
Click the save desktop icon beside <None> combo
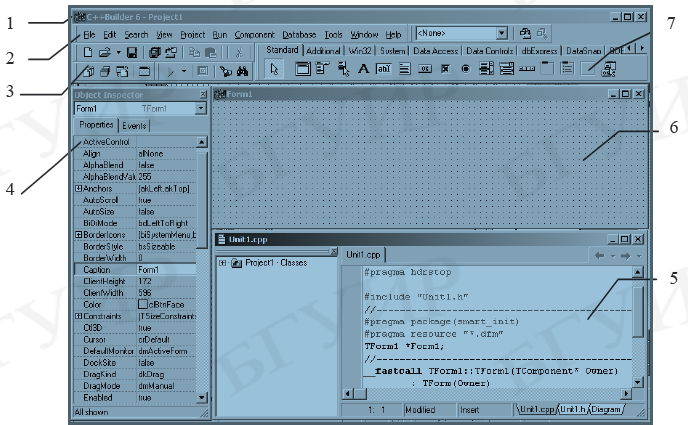point(525,33)
